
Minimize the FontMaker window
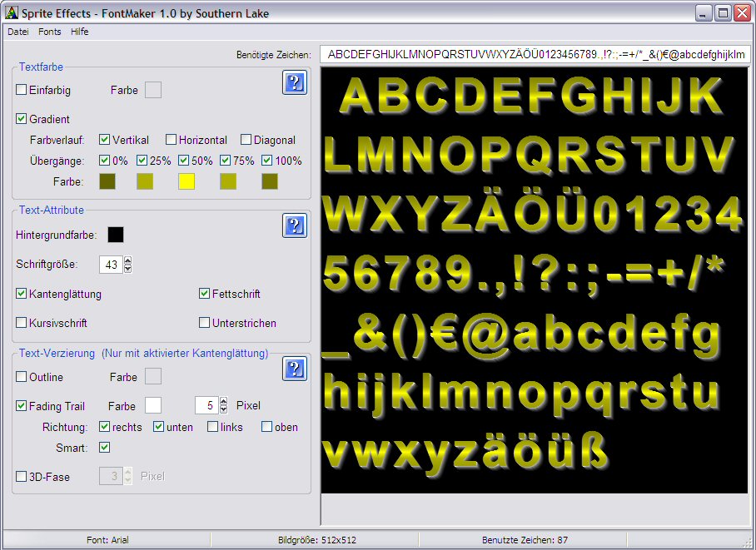pos(704,13)
